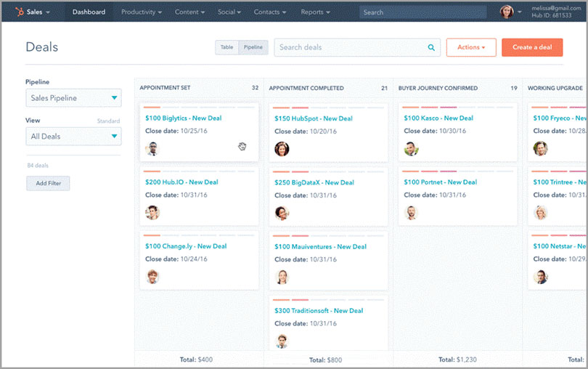Click the user profile avatar in top bar
This screenshot has width=588, height=369.
(507, 12)
